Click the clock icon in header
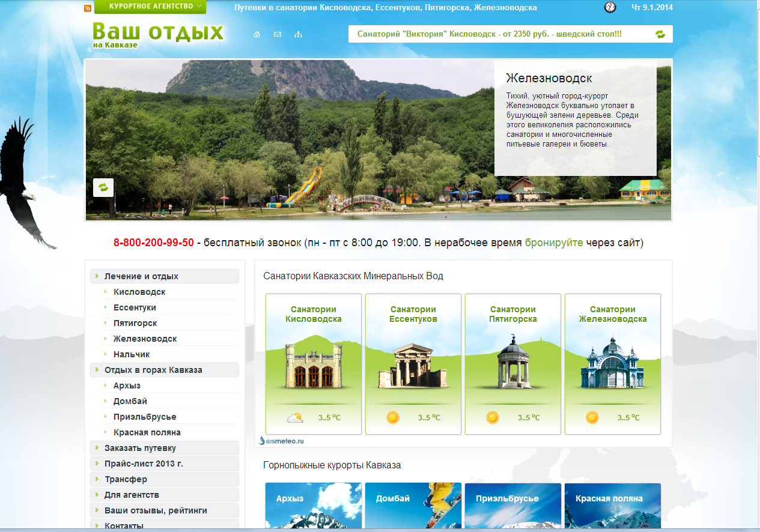 pos(610,7)
